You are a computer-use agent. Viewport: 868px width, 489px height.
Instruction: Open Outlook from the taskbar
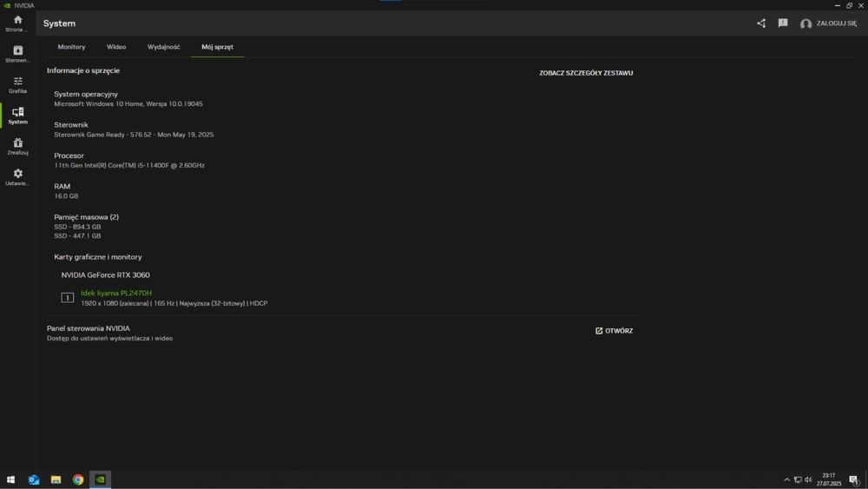[x=34, y=479]
